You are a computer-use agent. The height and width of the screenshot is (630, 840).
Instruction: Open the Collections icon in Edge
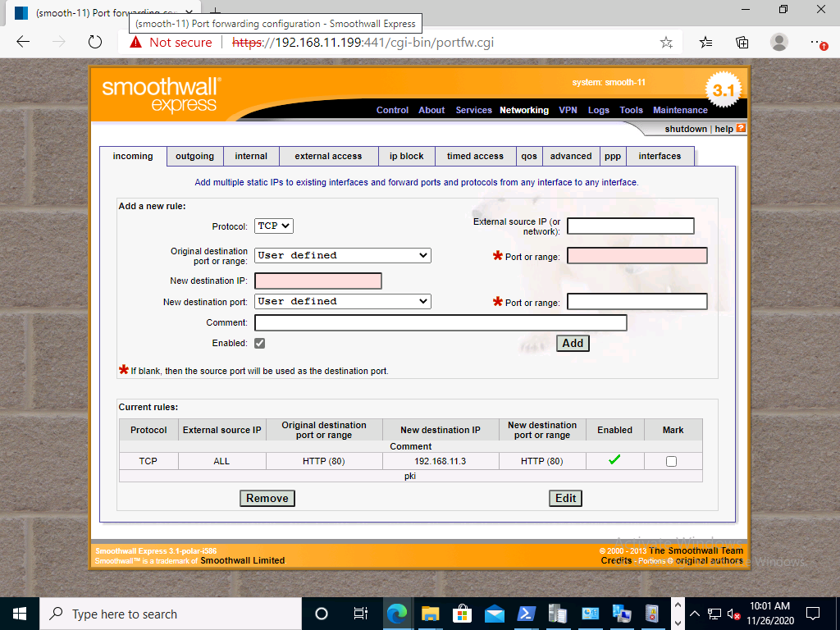(x=742, y=43)
